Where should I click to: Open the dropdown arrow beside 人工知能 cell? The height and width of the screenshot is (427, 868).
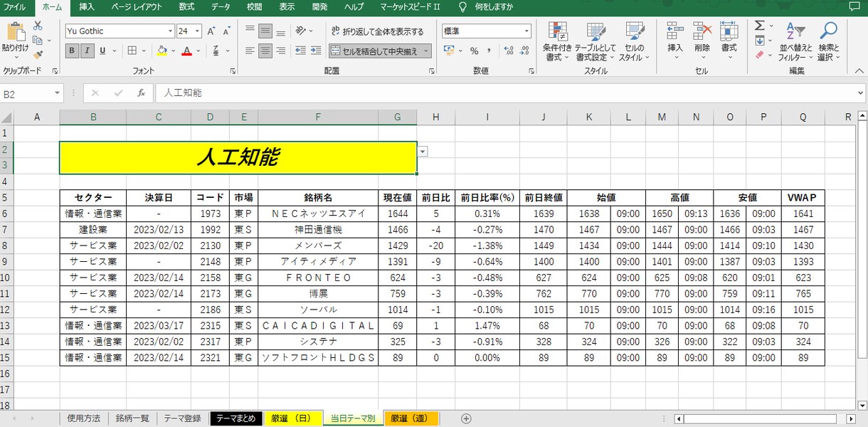pos(423,151)
